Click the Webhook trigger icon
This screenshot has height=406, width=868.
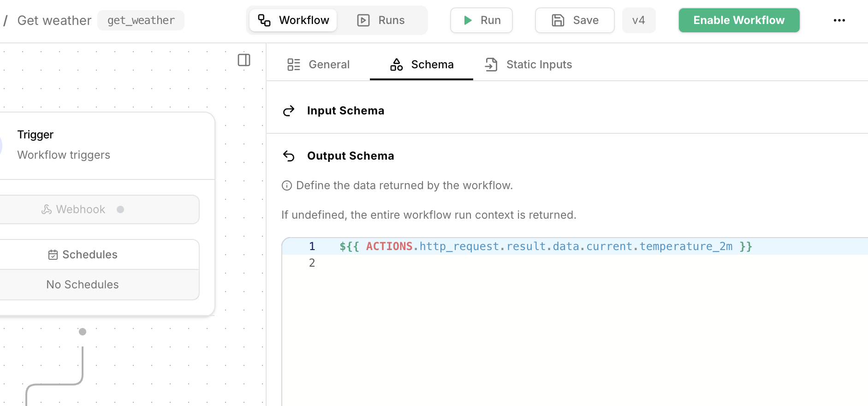[47, 209]
